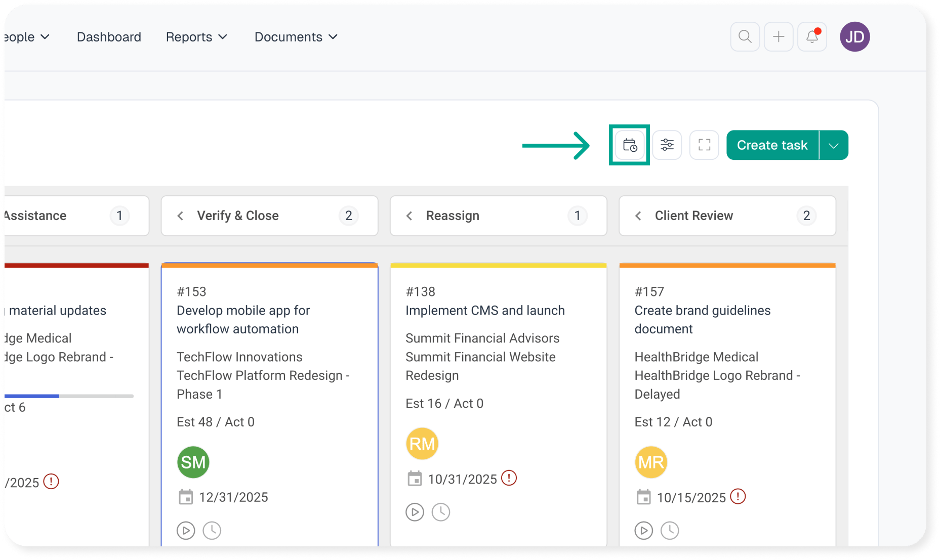Screen dimensions: 940x560
Task: Go to Dashboard
Action: click(x=109, y=37)
